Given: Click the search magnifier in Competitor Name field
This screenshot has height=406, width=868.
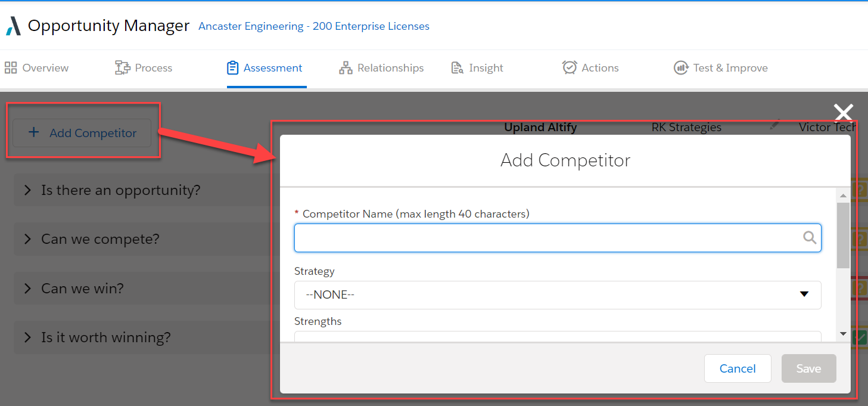Looking at the screenshot, I should tap(810, 238).
